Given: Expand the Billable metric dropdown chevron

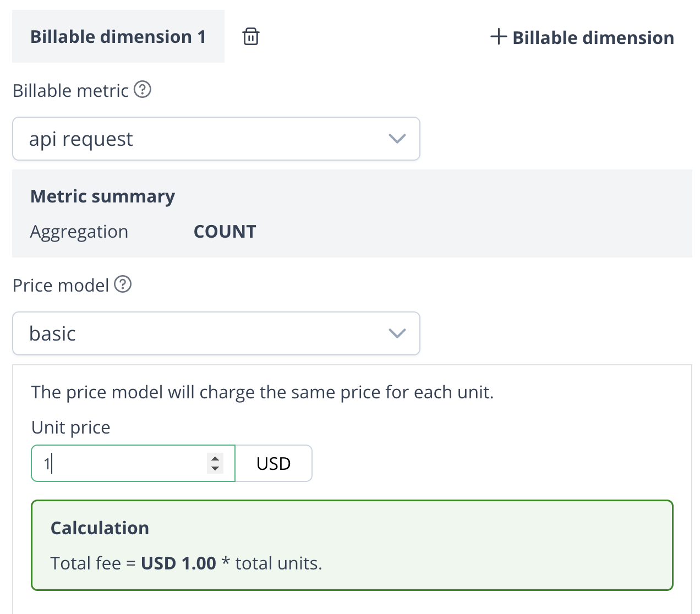Looking at the screenshot, I should [x=397, y=139].
